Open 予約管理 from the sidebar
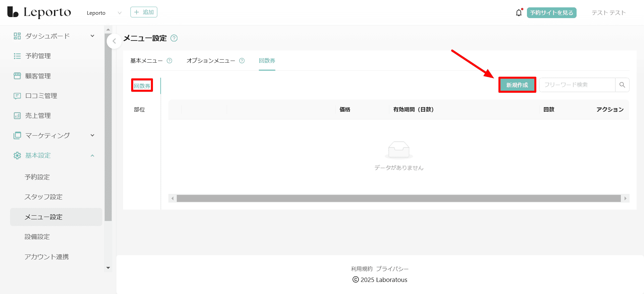 coord(38,56)
